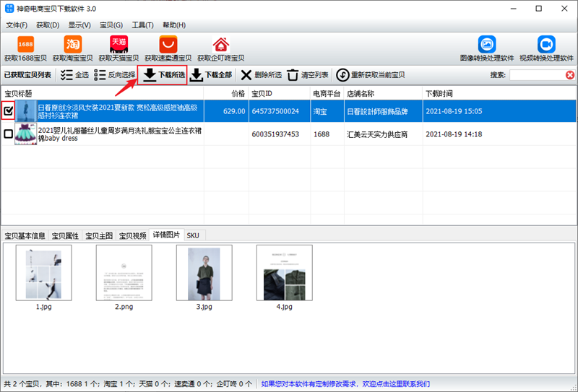The height and width of the screenshot is (392, 578).
Task: Switch to SKU tab
Action: [193, 236]
